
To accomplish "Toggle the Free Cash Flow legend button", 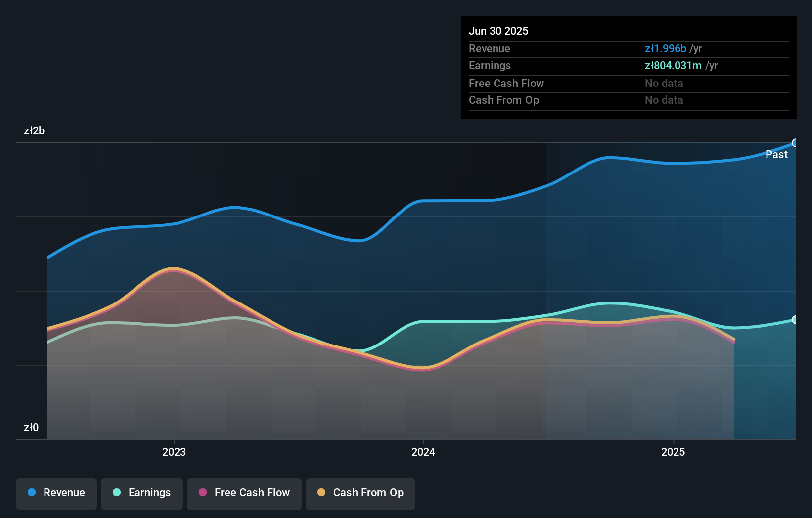I will 244,494.
